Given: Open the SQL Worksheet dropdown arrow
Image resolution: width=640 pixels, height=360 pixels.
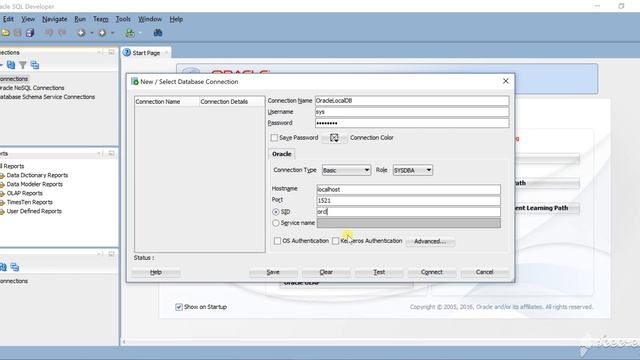Looking at the screenshot, I should point(140,33).
